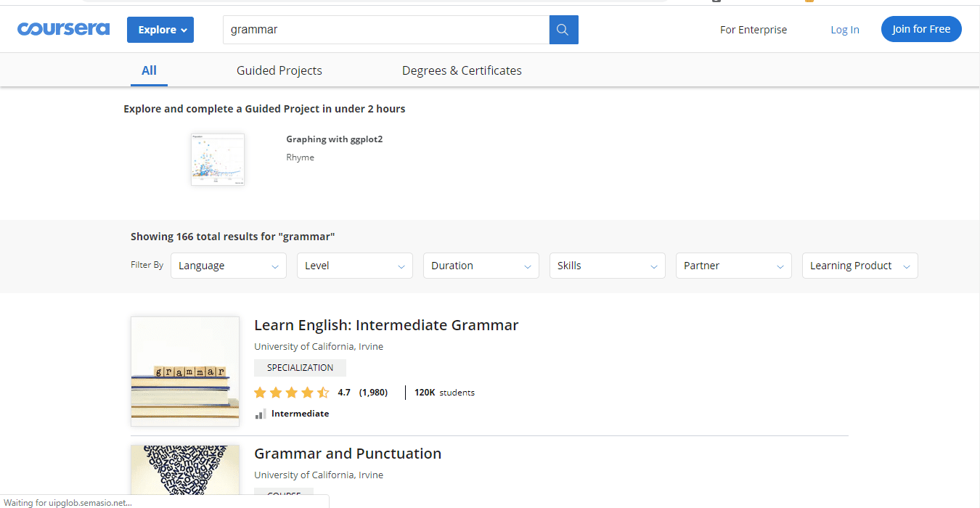980x508 pixels.
Task: Click the For Enterprise link
Action: 754,30
